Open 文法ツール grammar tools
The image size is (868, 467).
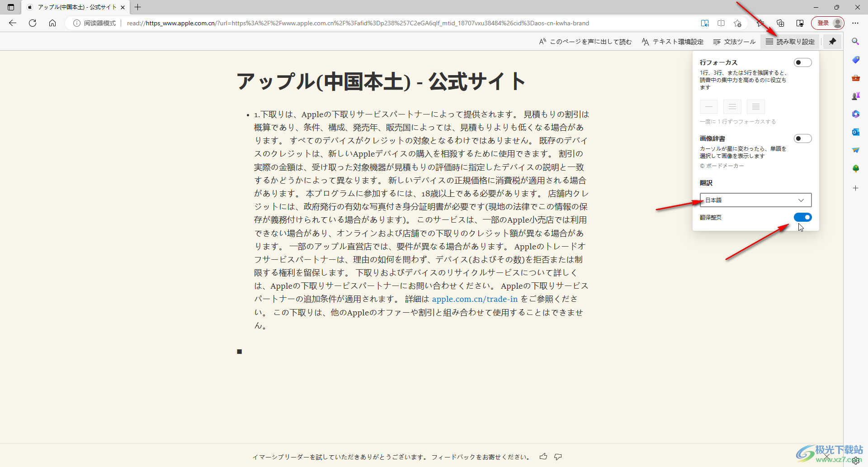[x=734, y=42]
